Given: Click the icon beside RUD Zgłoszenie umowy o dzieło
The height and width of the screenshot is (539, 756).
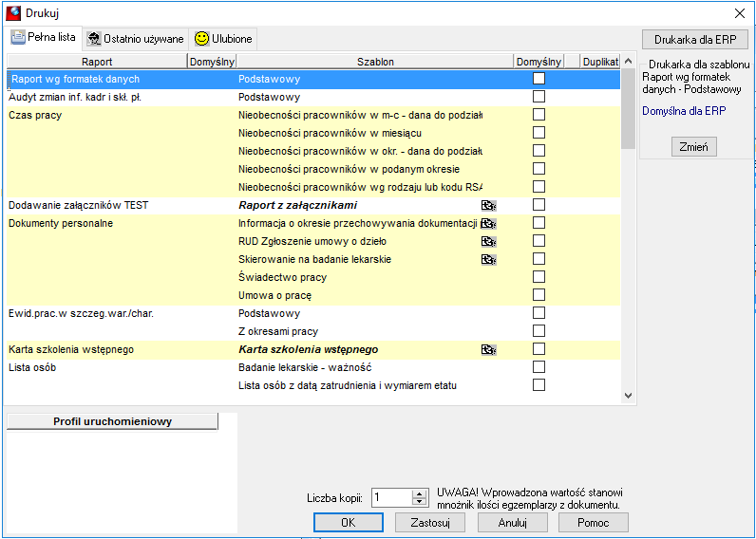Looking at the screenshot, I should coord(488,242).
